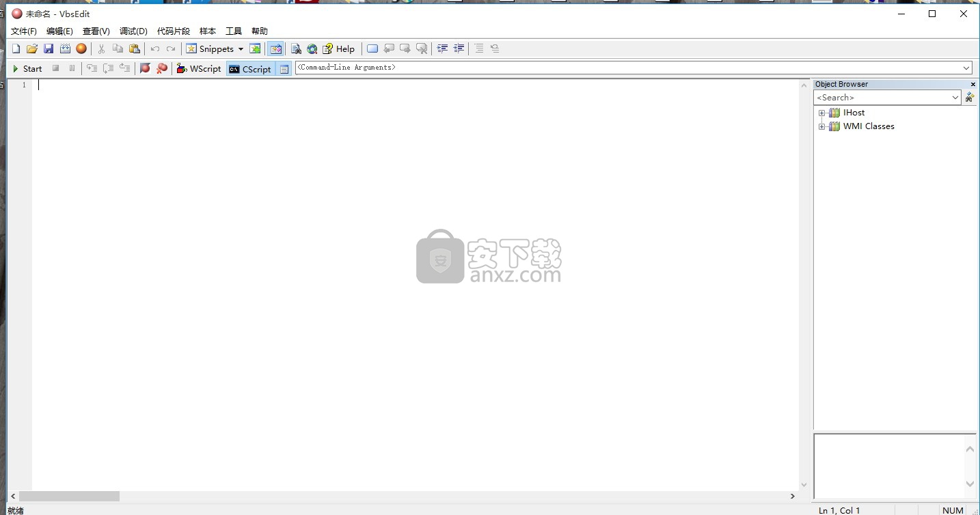
Task: Click the uncomment lines toolbar icon
Action: [x=495, y=48]
